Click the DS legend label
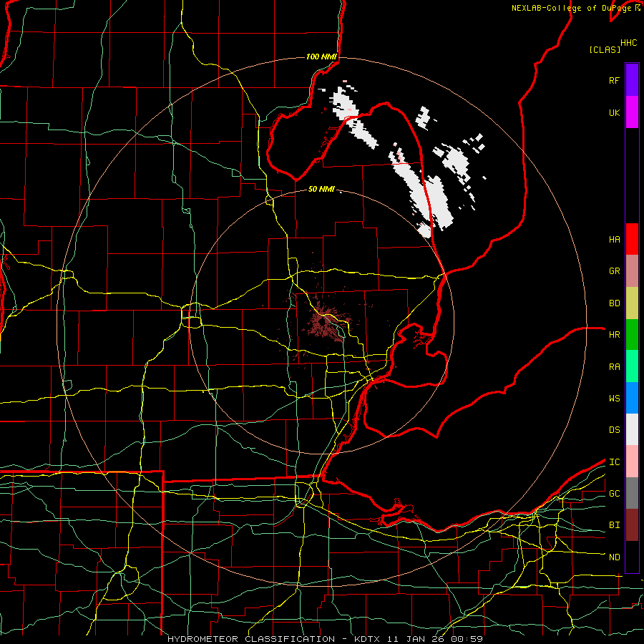 click(x=614, y=430)
